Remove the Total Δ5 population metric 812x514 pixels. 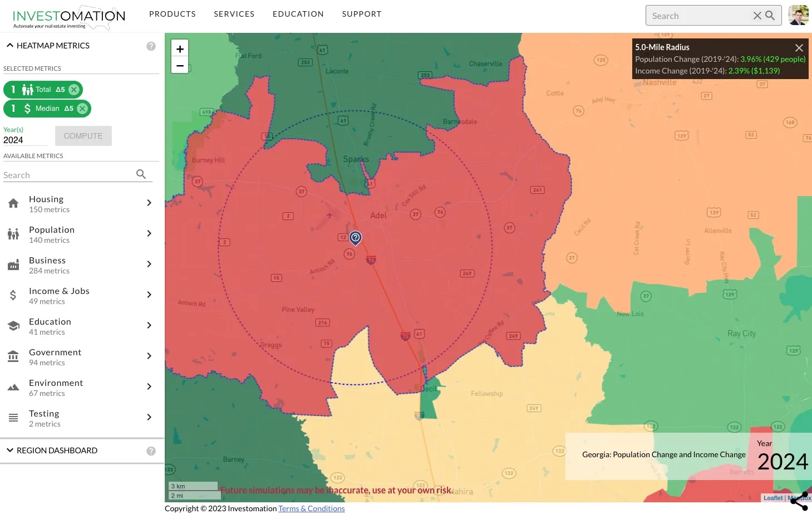click(x=74, y=90)
